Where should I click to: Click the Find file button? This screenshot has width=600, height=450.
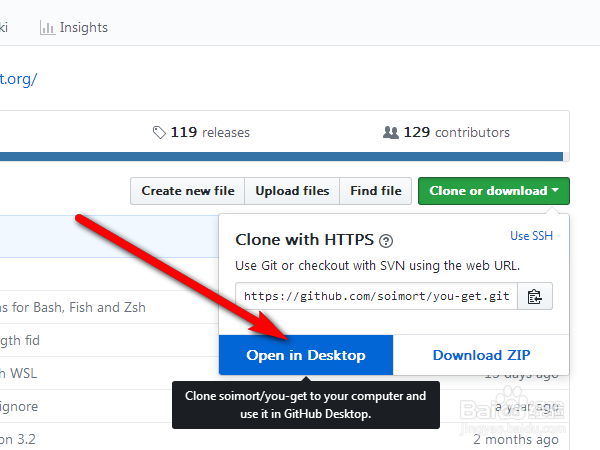(376, 191)
